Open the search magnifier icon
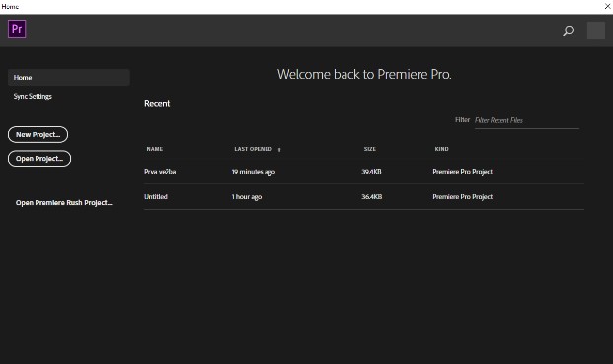This screenshot has width=613, height=364. (x=568, y=31)
